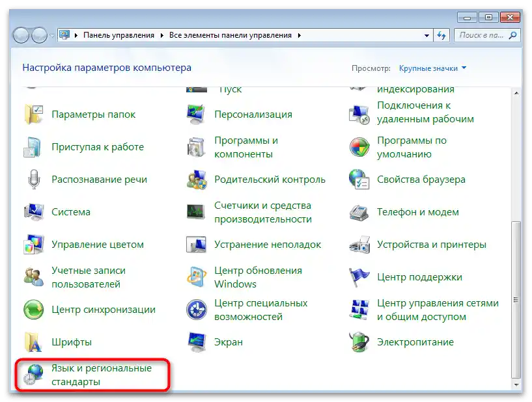Viewport: 532px width, 402px height.
Task: Open the Устройства и принтеры link
Action: (432, 245)
